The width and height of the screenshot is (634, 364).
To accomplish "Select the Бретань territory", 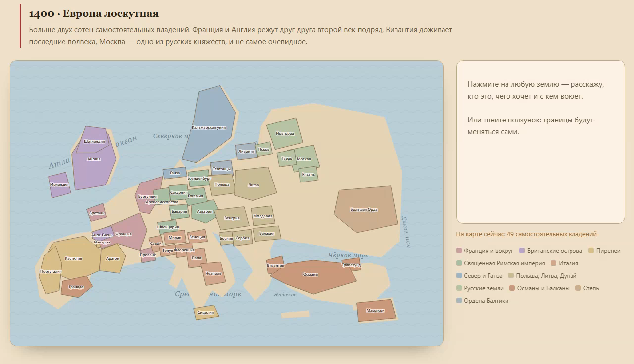I will tap(97, 212).
